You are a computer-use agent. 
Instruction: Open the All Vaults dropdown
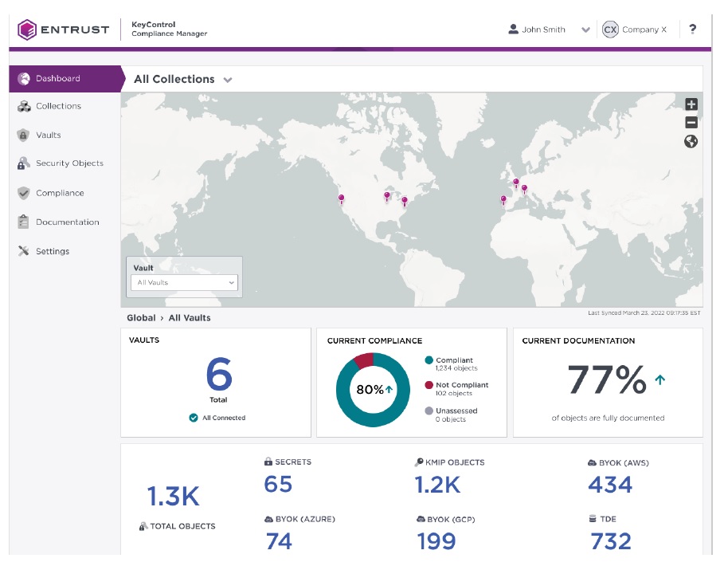pyautogui.click(x=184, y=283)
